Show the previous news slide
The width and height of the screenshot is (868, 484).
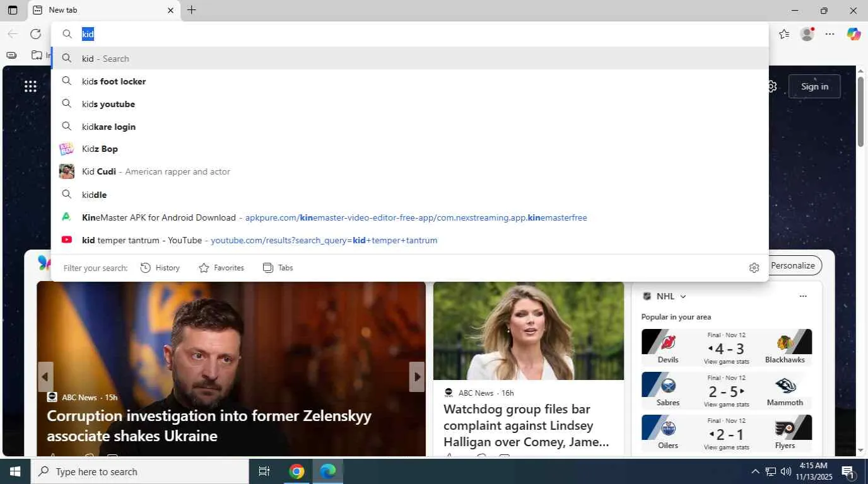pyautogui.click(x=45, y=377)
